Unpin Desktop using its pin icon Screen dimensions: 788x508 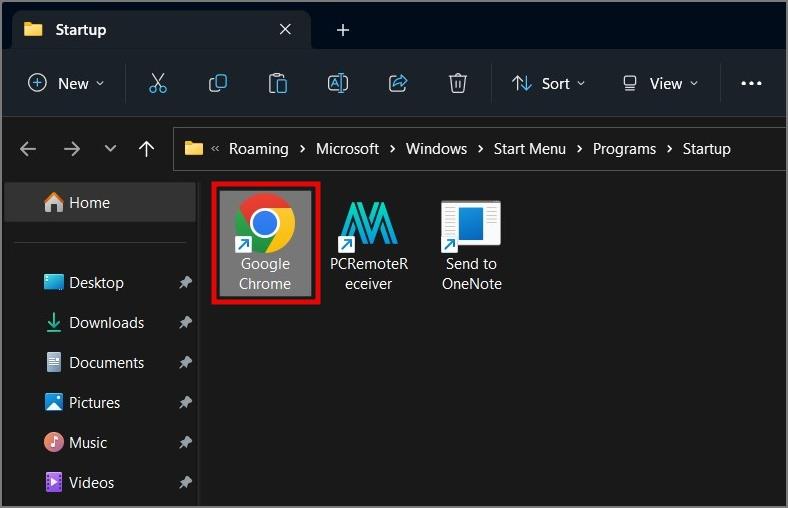pyautogui.click(x=185, y=282)
